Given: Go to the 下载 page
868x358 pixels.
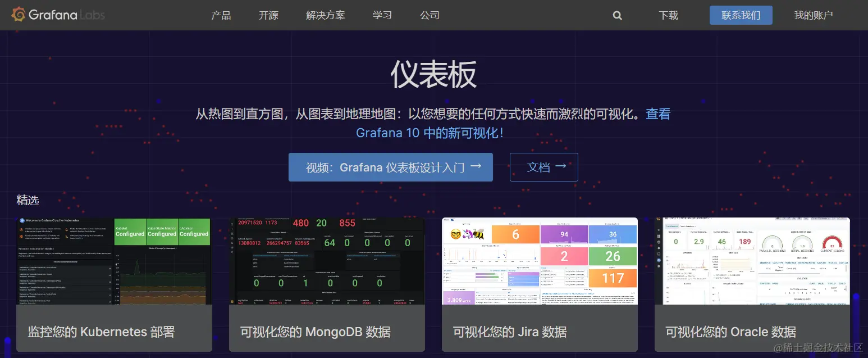Looking at the screenshot, I should [x=669, y=15].
